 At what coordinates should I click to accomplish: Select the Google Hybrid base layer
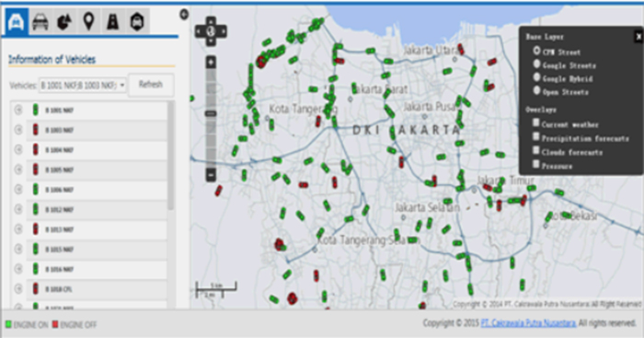click(x=536, y=77)
